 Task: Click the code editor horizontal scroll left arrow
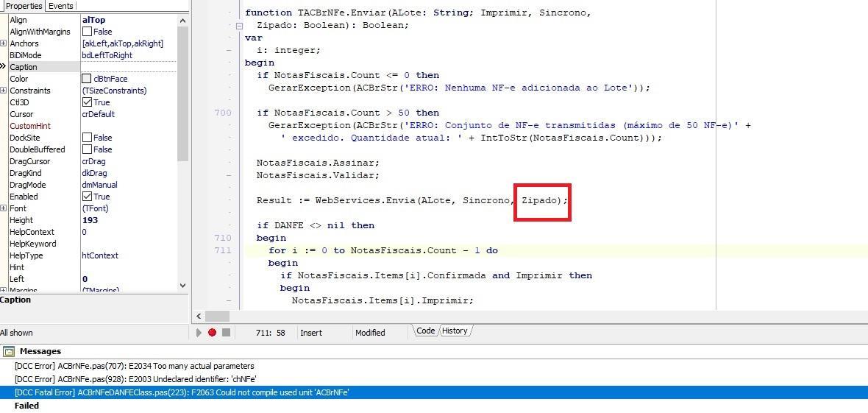[x=199, y=316]
